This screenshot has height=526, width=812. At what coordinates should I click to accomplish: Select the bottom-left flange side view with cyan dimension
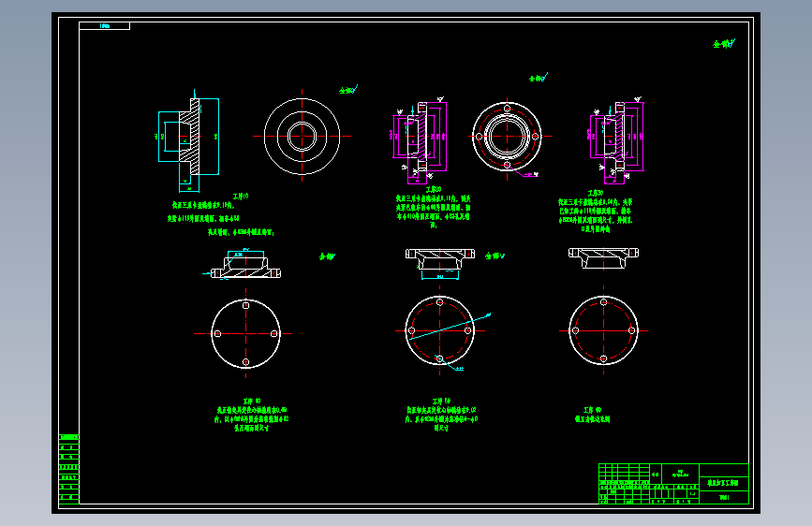click(x=244, y=265)
